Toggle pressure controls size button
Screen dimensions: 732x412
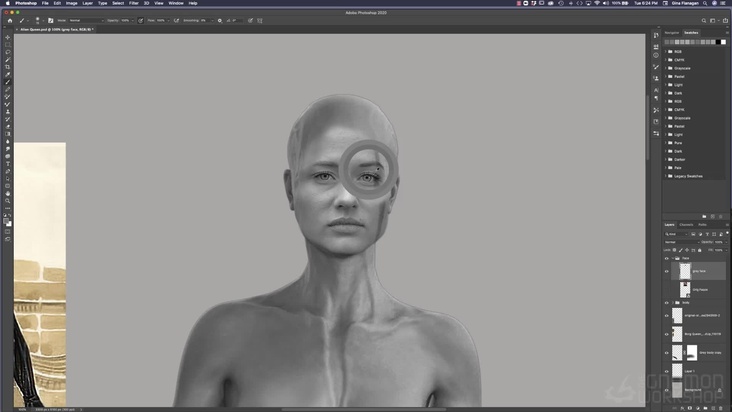(250, 21)
